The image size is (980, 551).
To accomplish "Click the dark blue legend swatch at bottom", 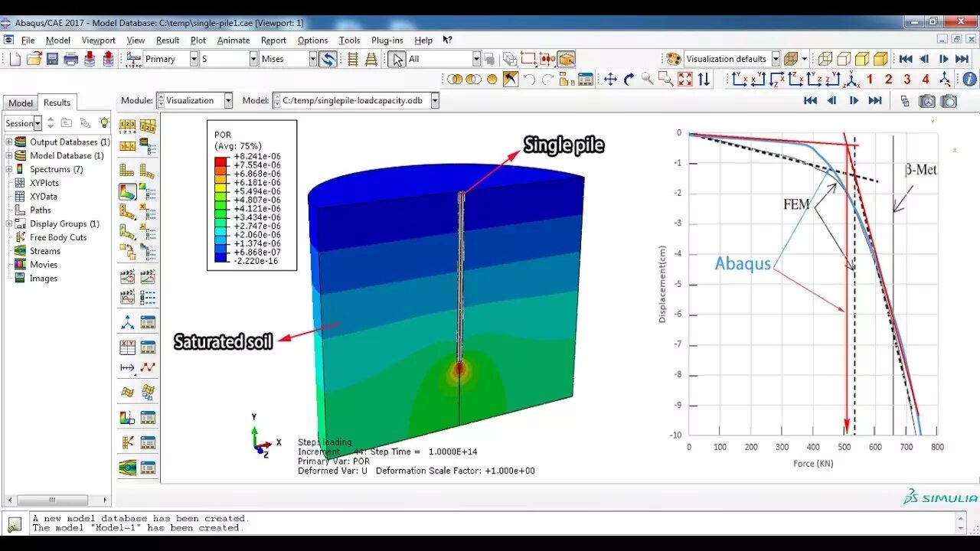I will 221,257.
